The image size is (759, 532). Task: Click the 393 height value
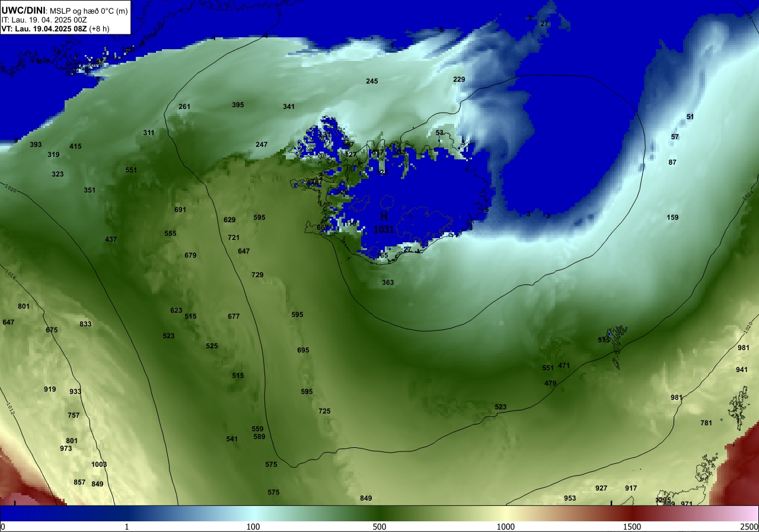tap(36, 145)
